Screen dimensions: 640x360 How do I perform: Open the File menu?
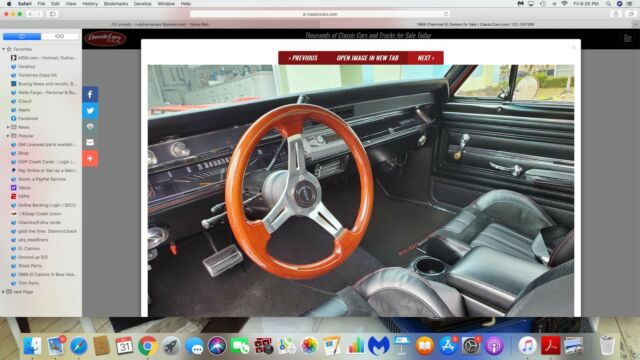pos(41,4)
